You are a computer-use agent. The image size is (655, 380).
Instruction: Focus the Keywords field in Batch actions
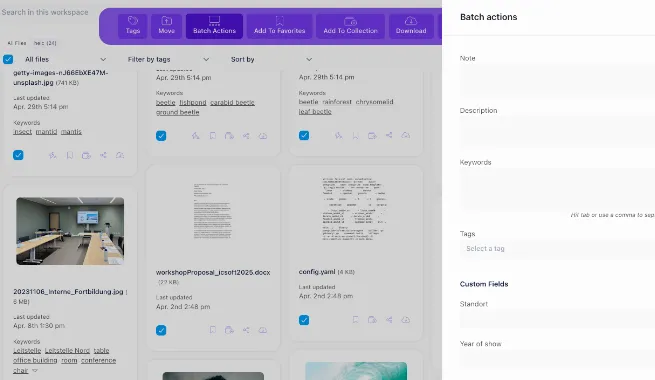click(x=557, y=189)
